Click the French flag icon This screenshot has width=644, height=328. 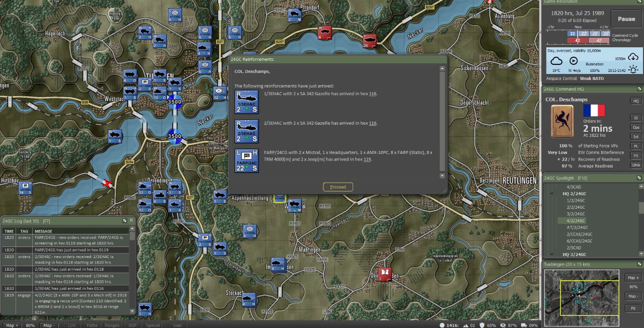pyautogui.click(x=594, y=111)
